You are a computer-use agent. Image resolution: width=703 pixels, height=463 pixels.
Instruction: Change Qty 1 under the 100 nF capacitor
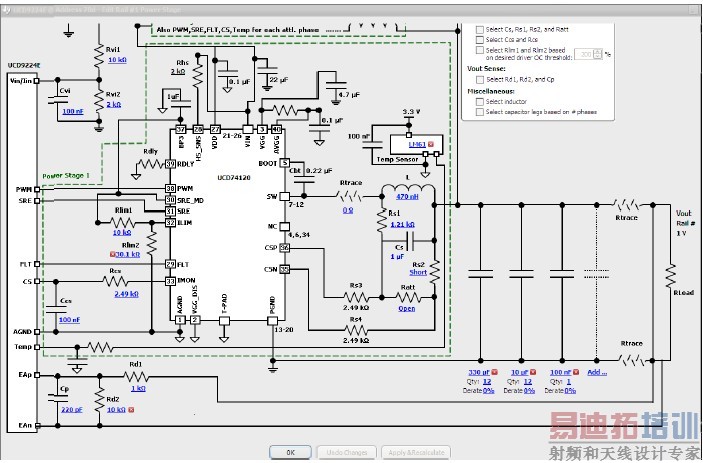[x=569, y=381]
